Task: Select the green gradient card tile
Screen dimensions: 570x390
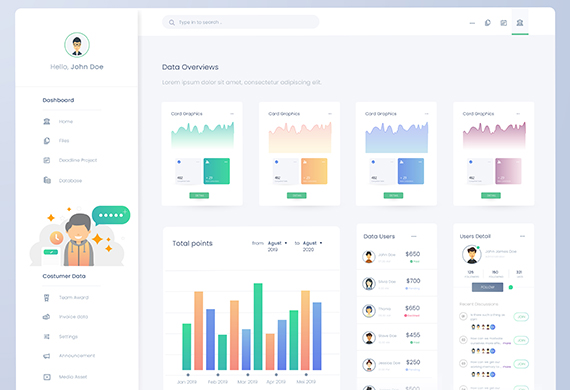Action: pyautogui.click(x=217, y=171)
